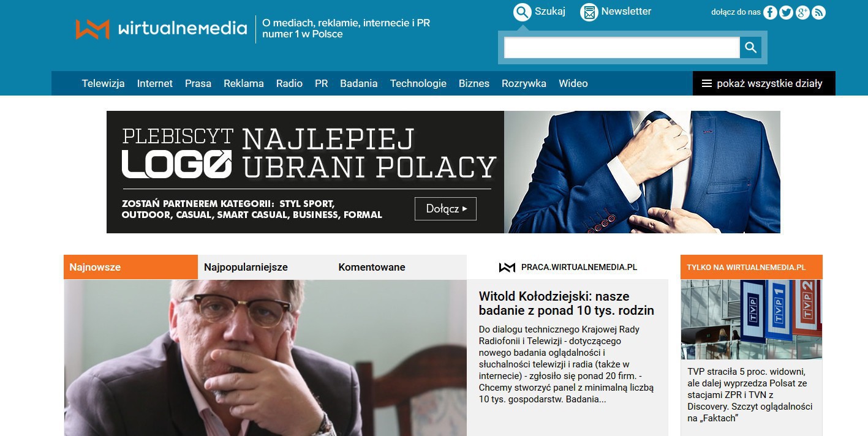Expand the pokaż wszystkie działy menu
The image size is (868, 436).
click(x=764, y=83)
